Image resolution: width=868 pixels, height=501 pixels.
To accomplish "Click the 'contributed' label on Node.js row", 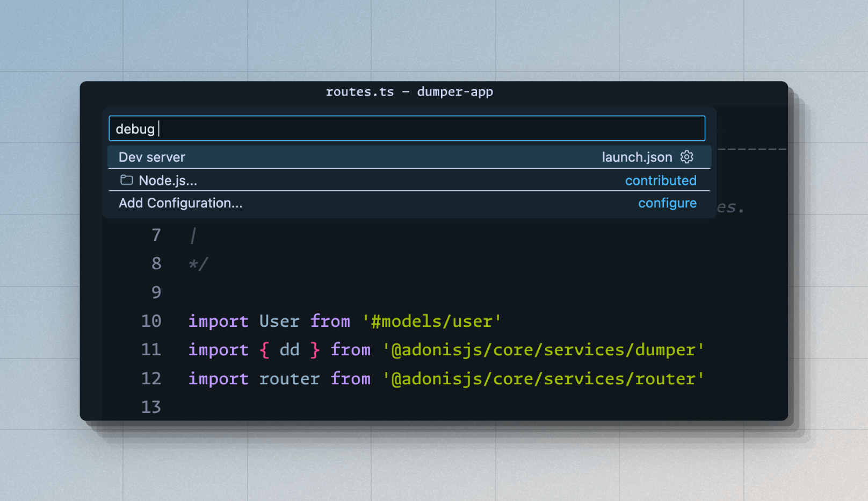I will pos(660,181).
